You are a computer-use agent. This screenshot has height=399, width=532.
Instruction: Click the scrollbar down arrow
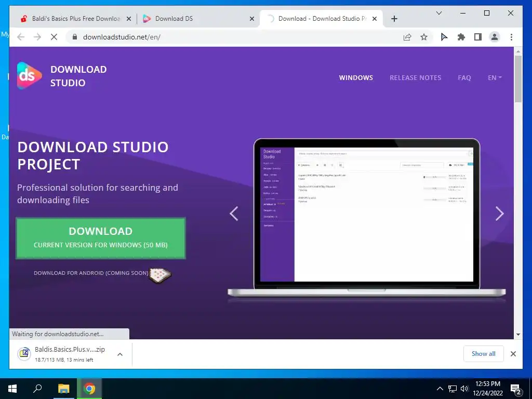pos(518,335)
